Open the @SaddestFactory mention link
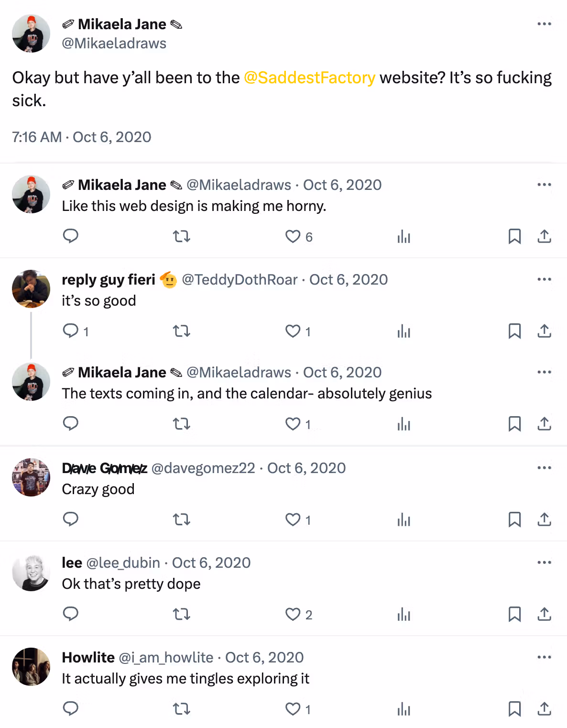The height and width of the screenshot is (728, 567). pyautogui.click(x=309, y=77)
